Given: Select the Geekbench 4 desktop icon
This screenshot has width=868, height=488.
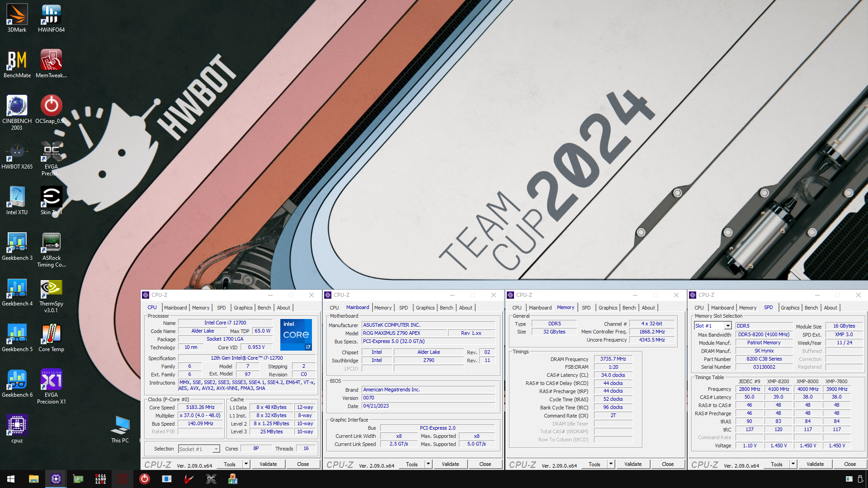Looking at the screenshot, I should [17, 292].
